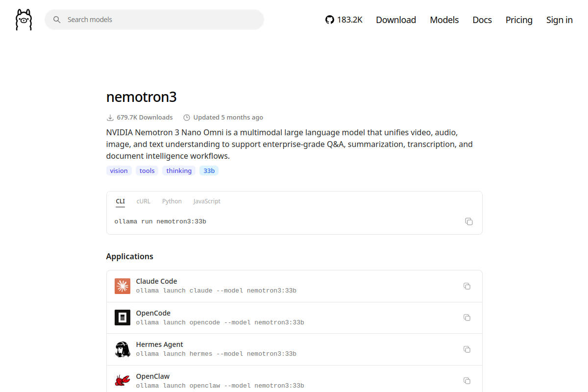This screenshot has height=392, width=588.
Task: Click Sign in
Action: (560, 20)
